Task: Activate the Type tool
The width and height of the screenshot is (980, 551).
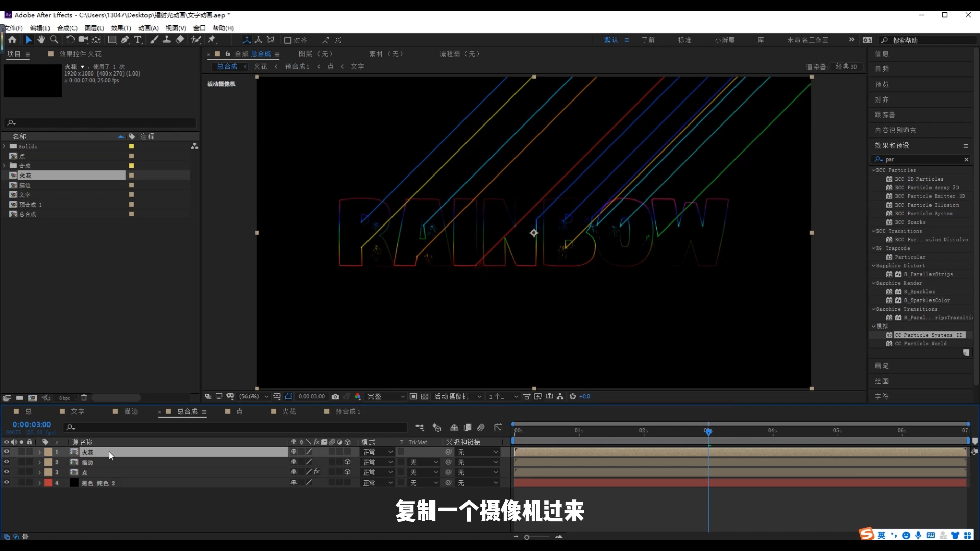Action: (x=138, y=40)
